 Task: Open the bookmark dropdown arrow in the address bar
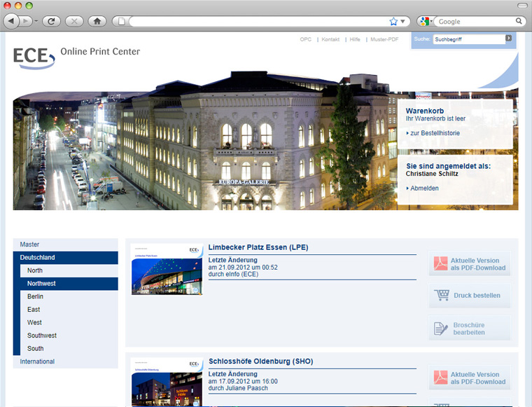click(403, 22)
